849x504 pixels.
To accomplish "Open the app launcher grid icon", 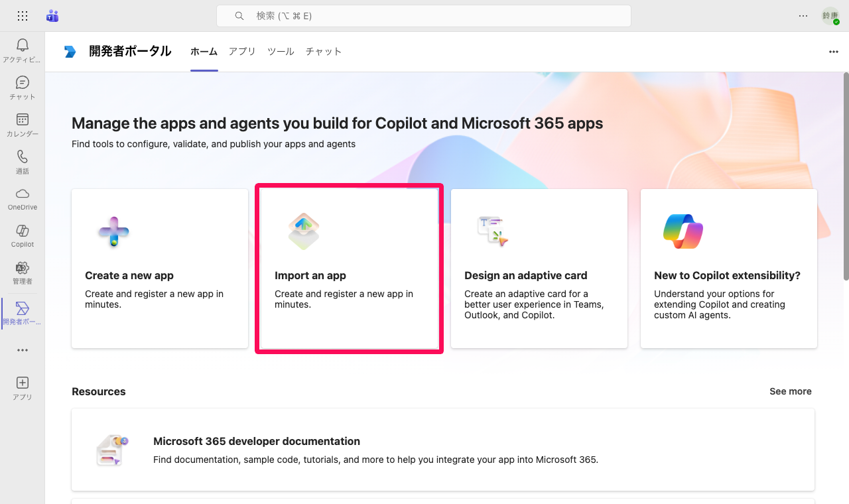I will [x=23, y=16].
